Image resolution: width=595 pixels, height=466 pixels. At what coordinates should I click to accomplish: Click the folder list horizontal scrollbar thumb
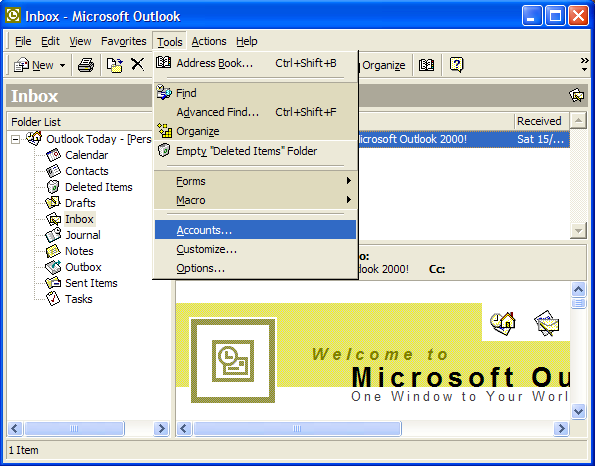click(74, 428)
